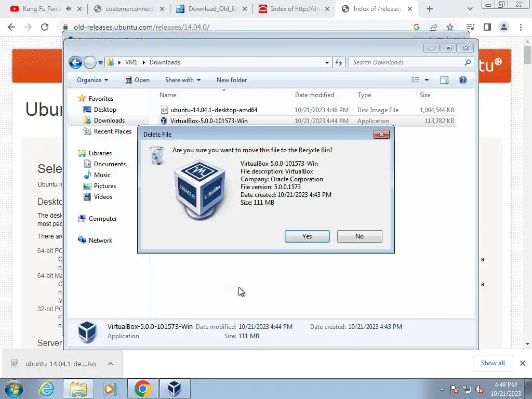Screen dimensions: 532x399
Task: Close the Delete File dialog
Action: pos(381,135)
